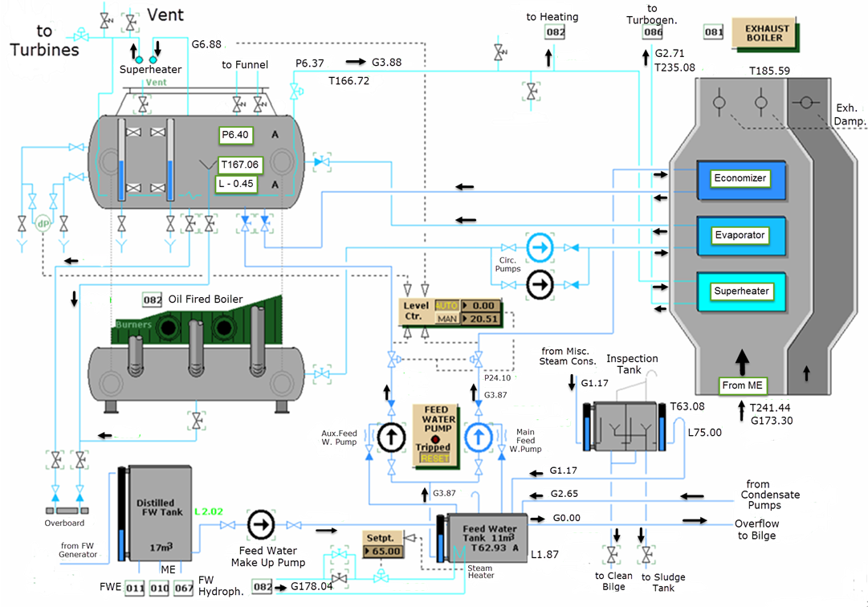Click RESET on tripped Feed Water Pump
The height and width of the screenshot is (607, 868).
(434, 458)
